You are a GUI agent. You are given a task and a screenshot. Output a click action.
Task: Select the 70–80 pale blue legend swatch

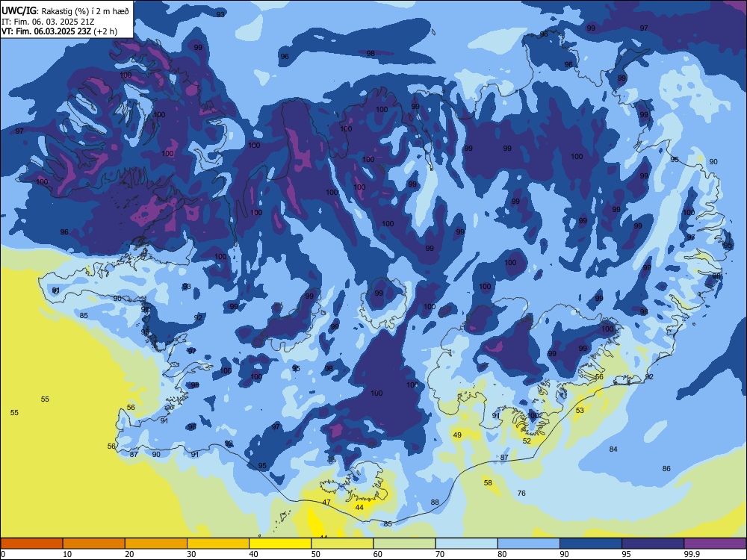(x=466, y=544)
